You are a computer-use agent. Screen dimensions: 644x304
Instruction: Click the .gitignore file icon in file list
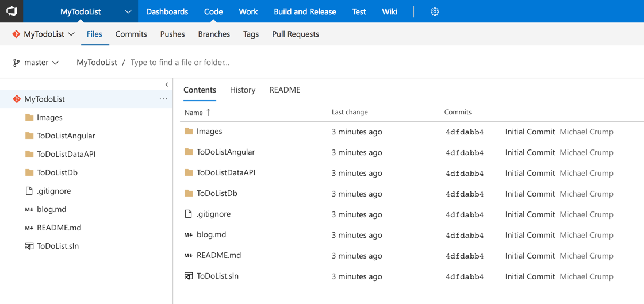pyautogui.click(x=188, y=214)
